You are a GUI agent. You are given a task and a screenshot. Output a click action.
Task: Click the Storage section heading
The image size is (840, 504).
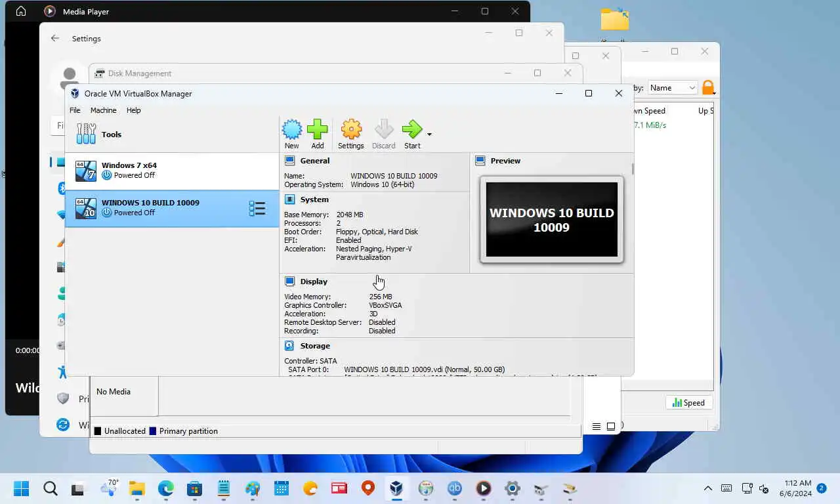[x=315, y=346]
